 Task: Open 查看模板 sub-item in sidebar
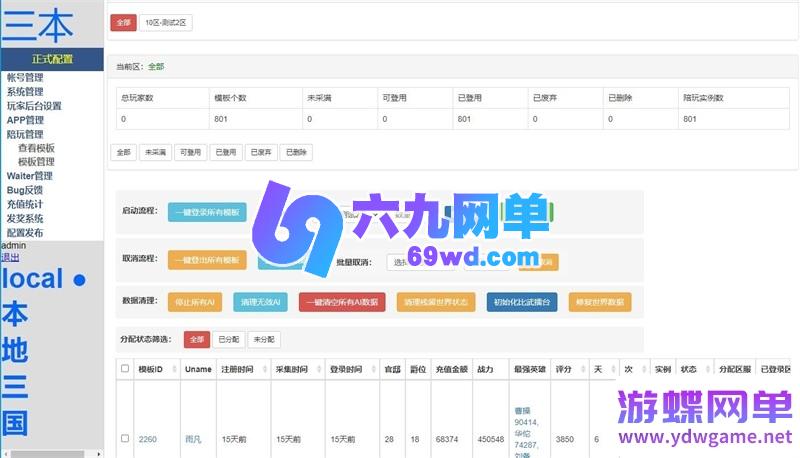[36, 148]
